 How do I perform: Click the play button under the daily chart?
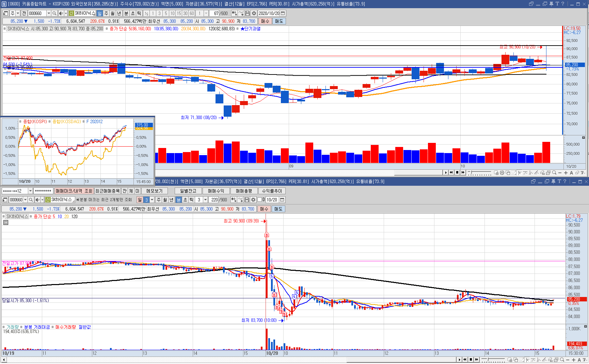446,172
